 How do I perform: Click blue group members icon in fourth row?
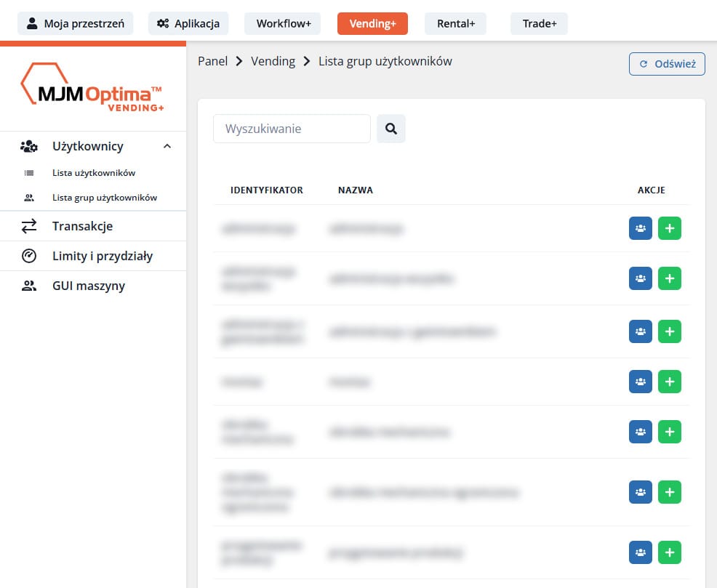pos(641,381)
